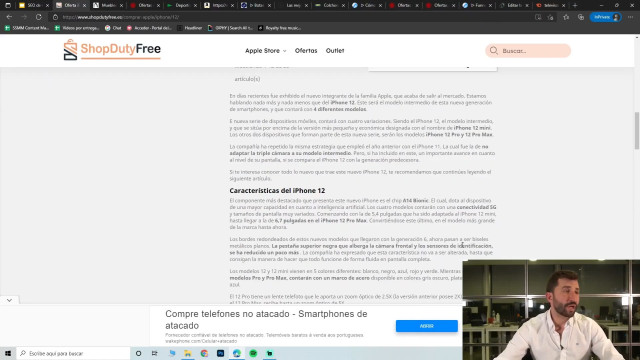Switch to the Headliner bookmark
The height and width of the screenshot is (360, 640).
click(190, 28)
